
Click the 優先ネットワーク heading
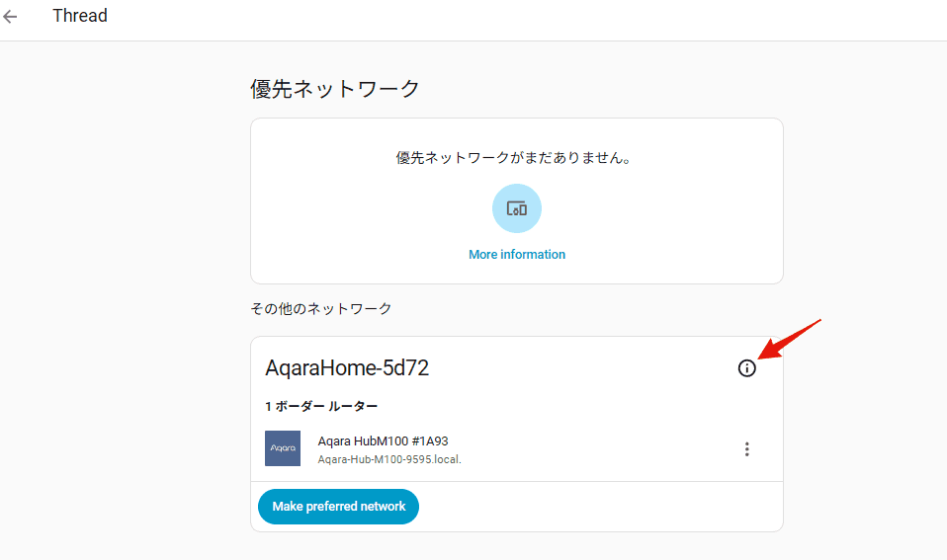[x=335, y=89]
